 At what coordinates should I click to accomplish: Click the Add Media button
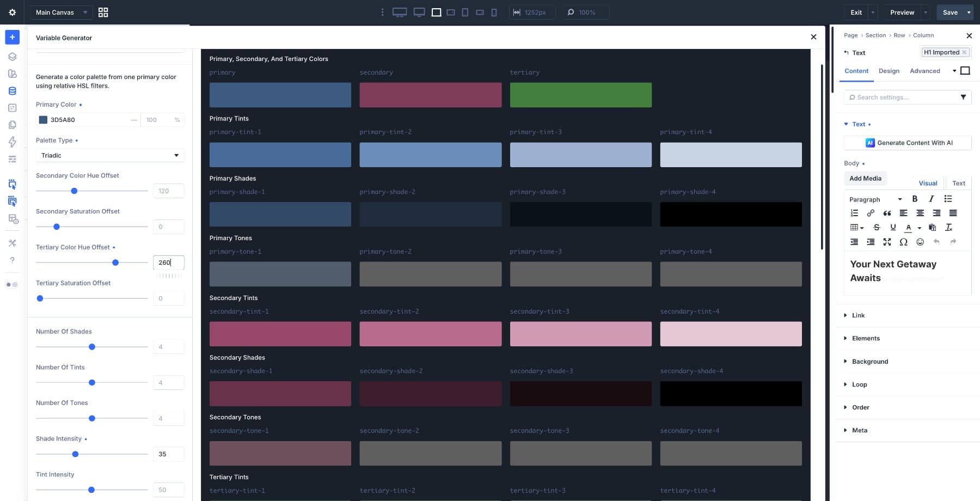865,178
